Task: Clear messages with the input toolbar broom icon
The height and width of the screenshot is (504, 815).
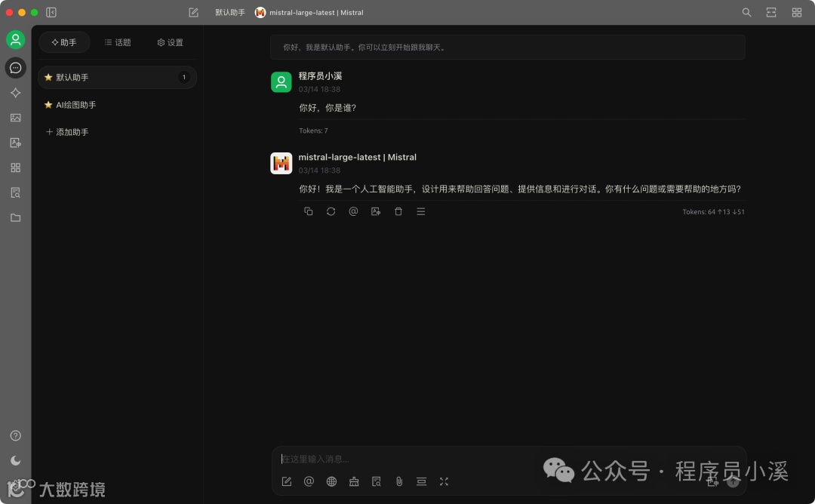Action: 354,481
